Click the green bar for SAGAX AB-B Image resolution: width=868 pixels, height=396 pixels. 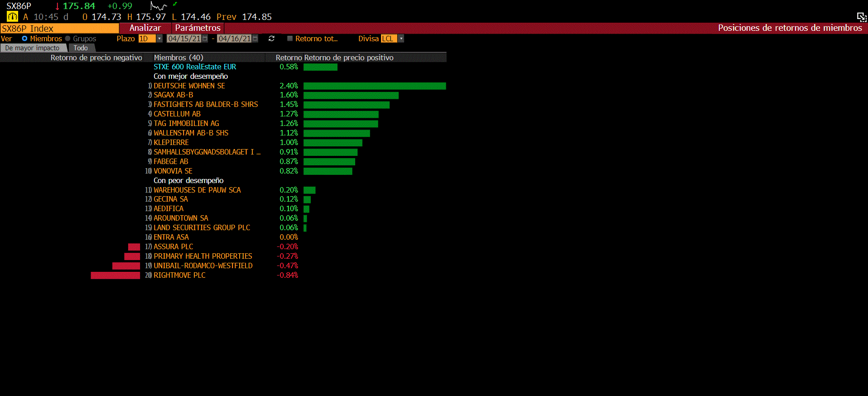[x=351, y=95]
